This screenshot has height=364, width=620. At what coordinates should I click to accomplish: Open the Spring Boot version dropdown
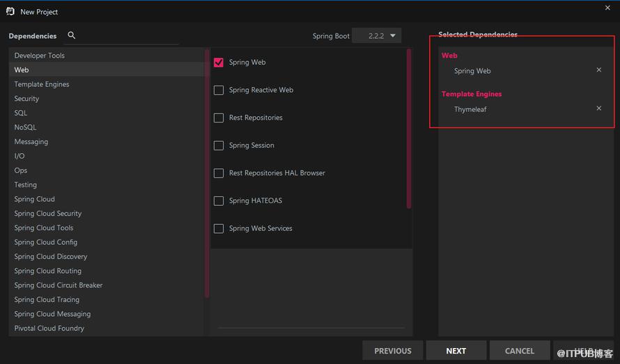376,35
